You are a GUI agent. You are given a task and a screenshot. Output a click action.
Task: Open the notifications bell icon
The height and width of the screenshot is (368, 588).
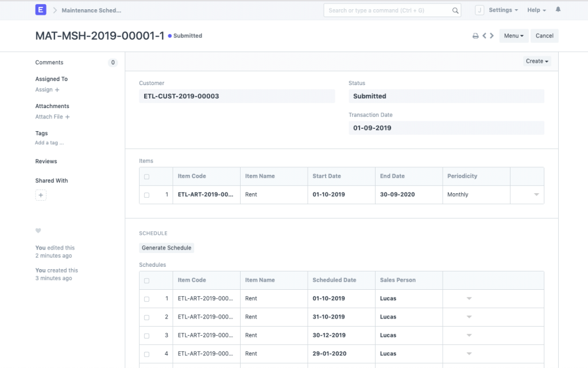[558, 10]
